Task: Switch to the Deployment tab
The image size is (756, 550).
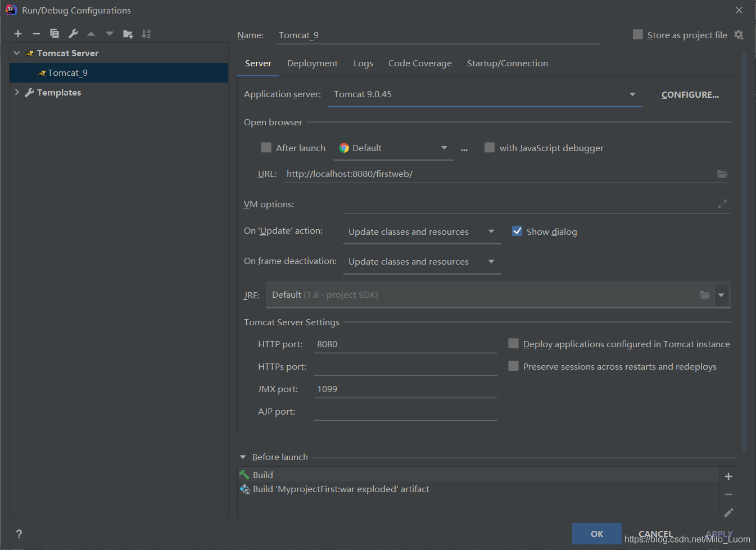Action: click(312, 63)
